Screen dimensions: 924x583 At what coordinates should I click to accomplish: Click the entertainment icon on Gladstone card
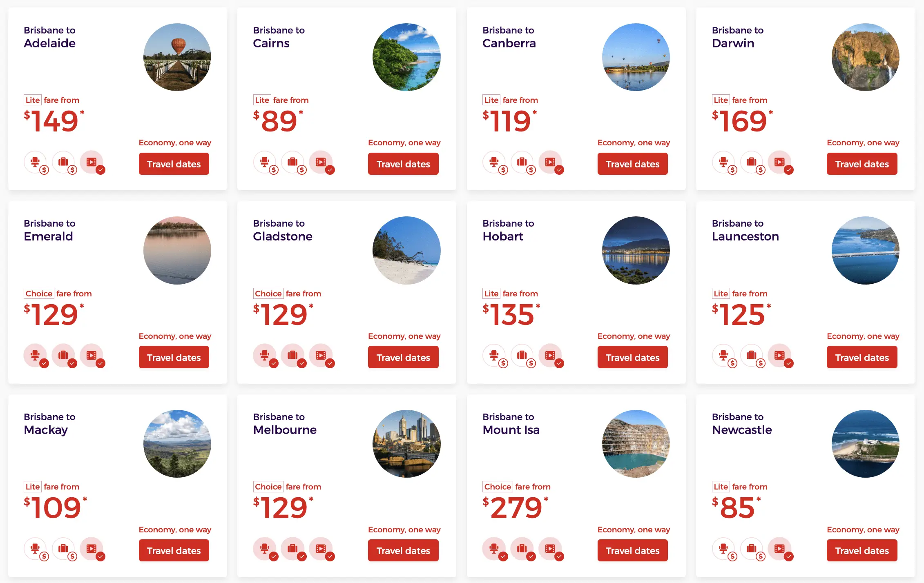[321, 355]
